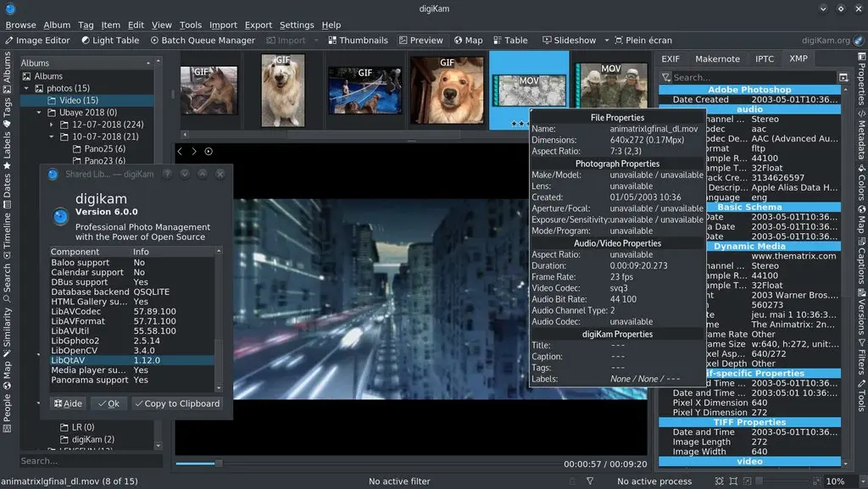Open the Batch Queue Manager
The width and height of the screenshot is (868, 489).
(x=204, y=40)
